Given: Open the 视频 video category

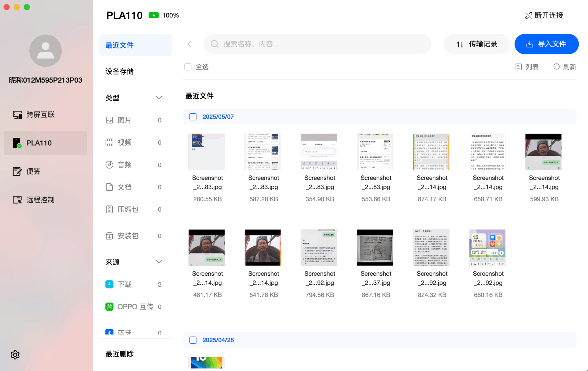Looking at the screenshot, I should tap(125, 142).
